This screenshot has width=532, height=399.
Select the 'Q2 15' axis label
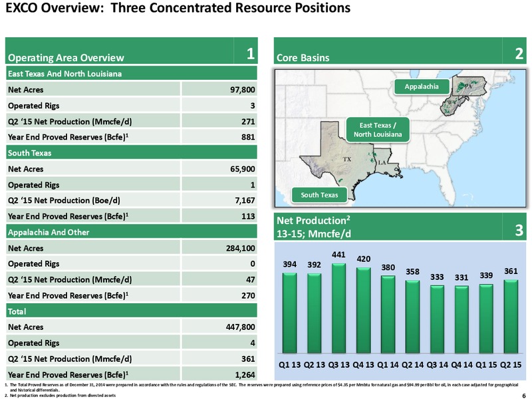tap(511, 364)
